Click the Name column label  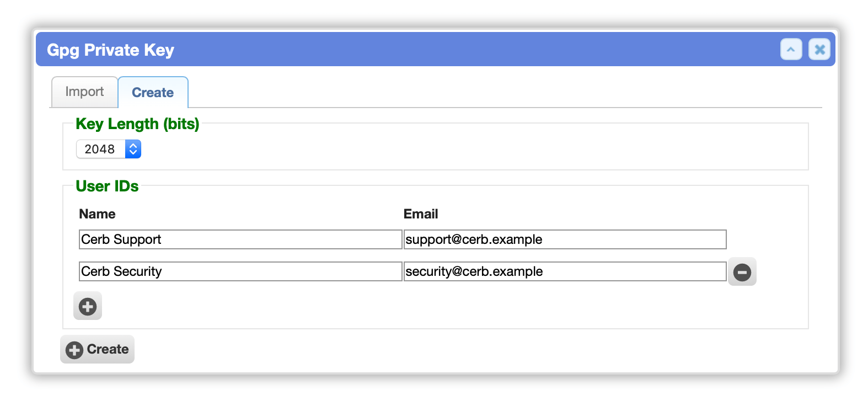pyautogui.click(x=97, y=214)
